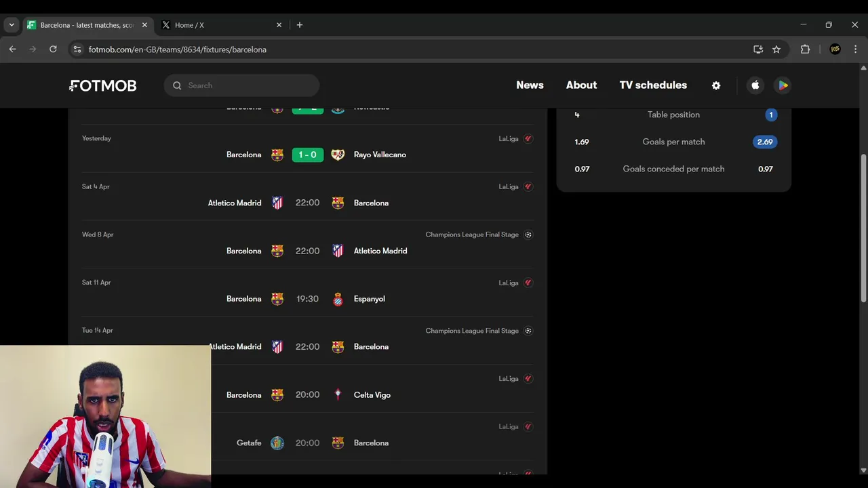
Task: Click LaLiga icon in Getafe row
Action: (528, 427)
